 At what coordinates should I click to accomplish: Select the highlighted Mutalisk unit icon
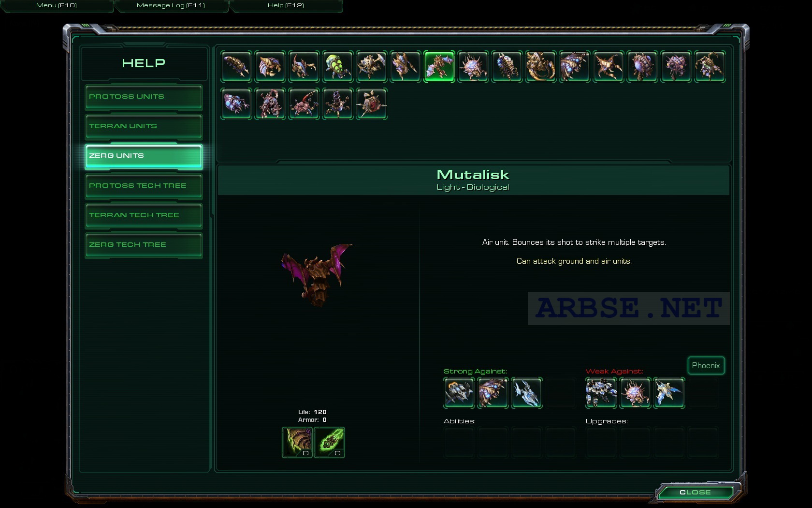(439, 66)
